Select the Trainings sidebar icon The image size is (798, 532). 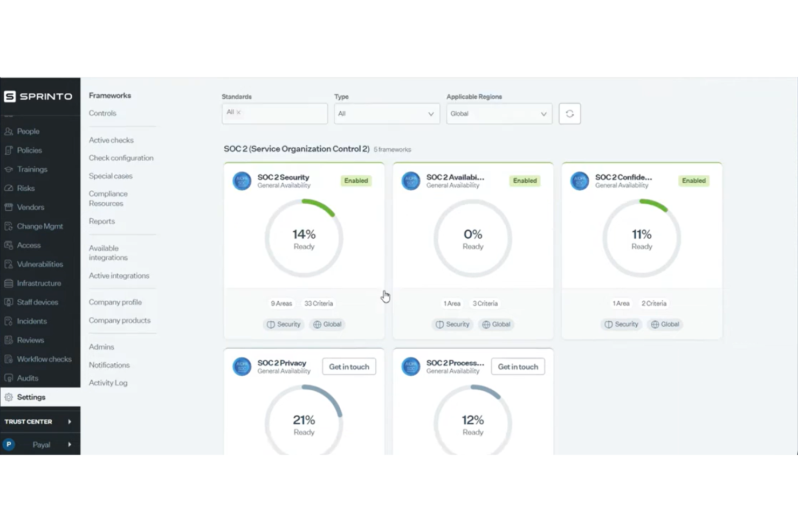[x=9, y=169]
